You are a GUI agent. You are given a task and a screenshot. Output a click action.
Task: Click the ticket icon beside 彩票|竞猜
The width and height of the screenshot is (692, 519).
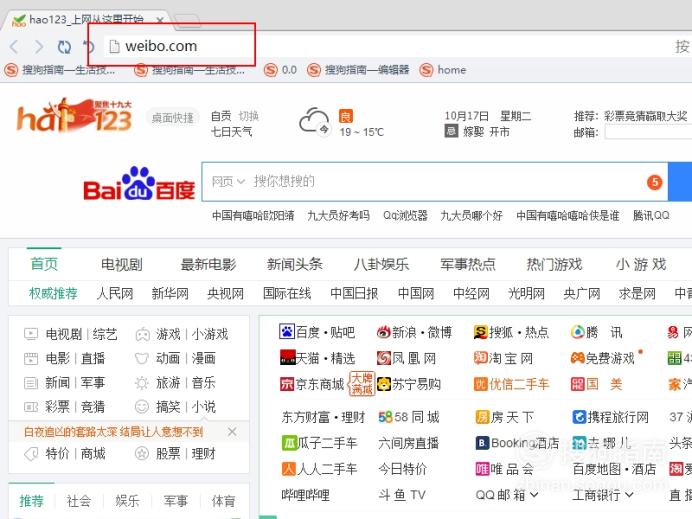coord(31,406)
